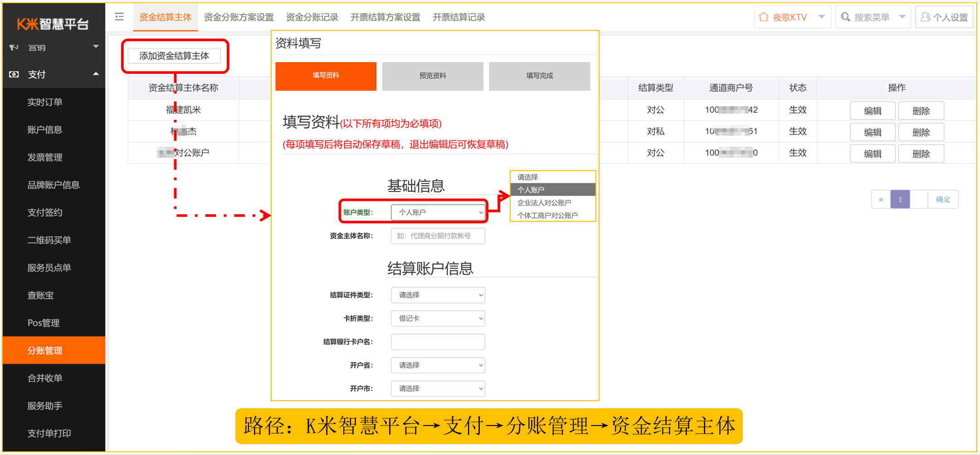Choose 企业法人对公账户 option

553,202
